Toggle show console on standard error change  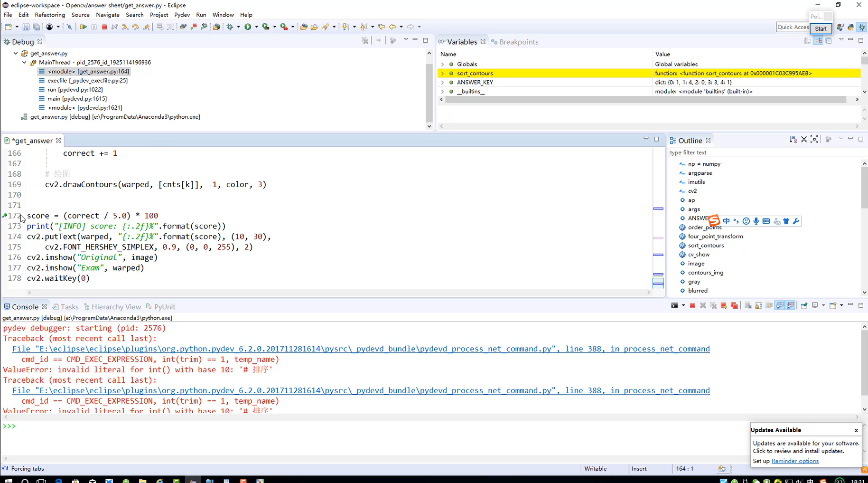pyautogui.click(x=791, y=305)
